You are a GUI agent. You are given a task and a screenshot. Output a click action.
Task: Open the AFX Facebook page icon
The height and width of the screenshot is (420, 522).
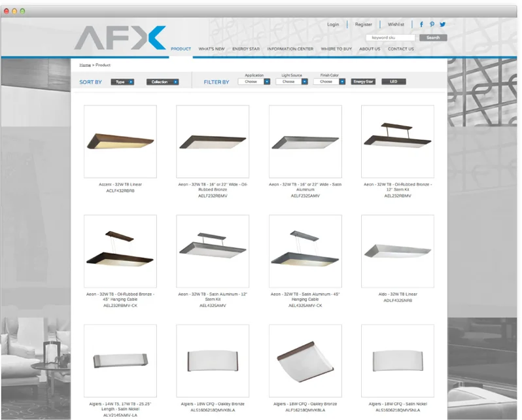pos(421,24)
